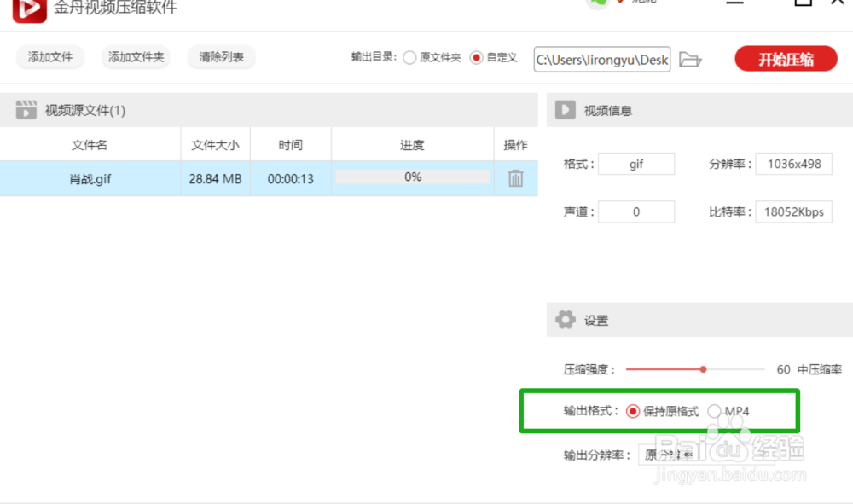Viewport: 853px width, 504px height.
Task: Click the 添加文件 button
Action: (x=49, y=56)
